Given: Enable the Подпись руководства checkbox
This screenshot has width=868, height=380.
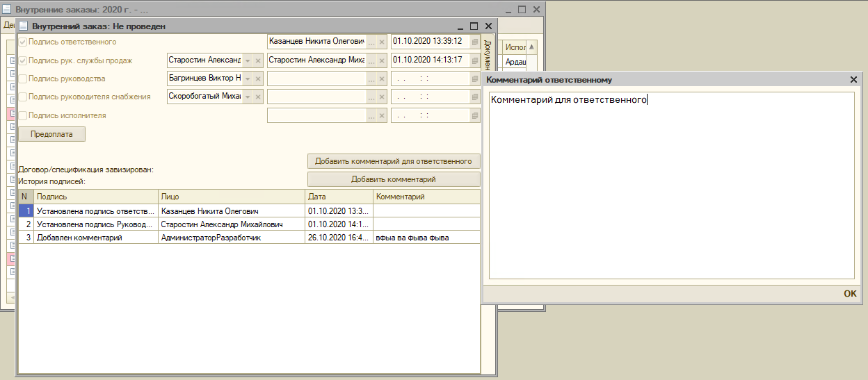Looking at the screenshot, I should pos(23,79).
